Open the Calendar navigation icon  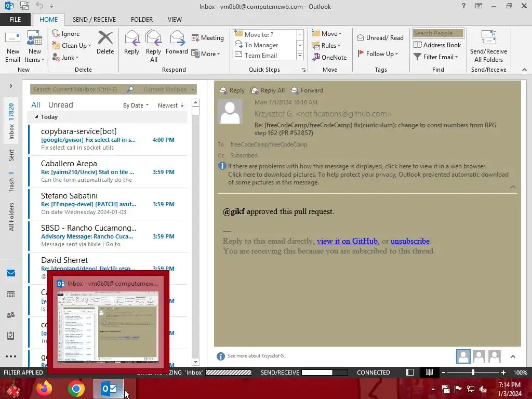point(11,294)
